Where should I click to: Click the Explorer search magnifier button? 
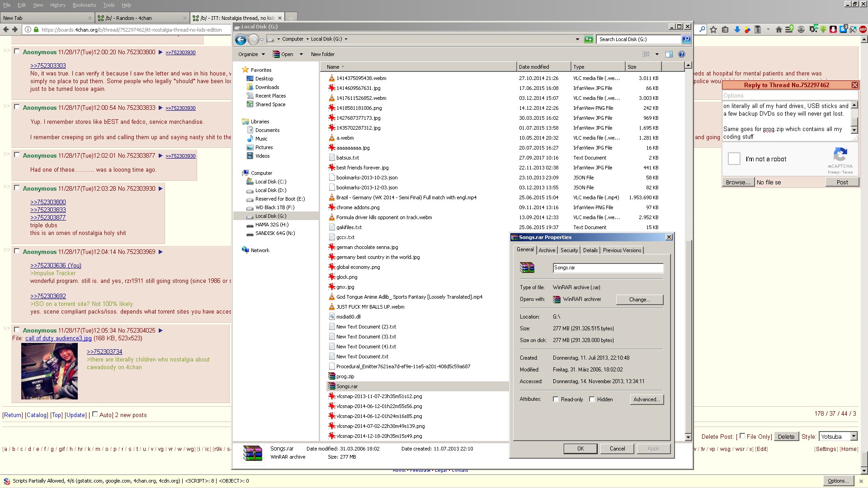686,39
